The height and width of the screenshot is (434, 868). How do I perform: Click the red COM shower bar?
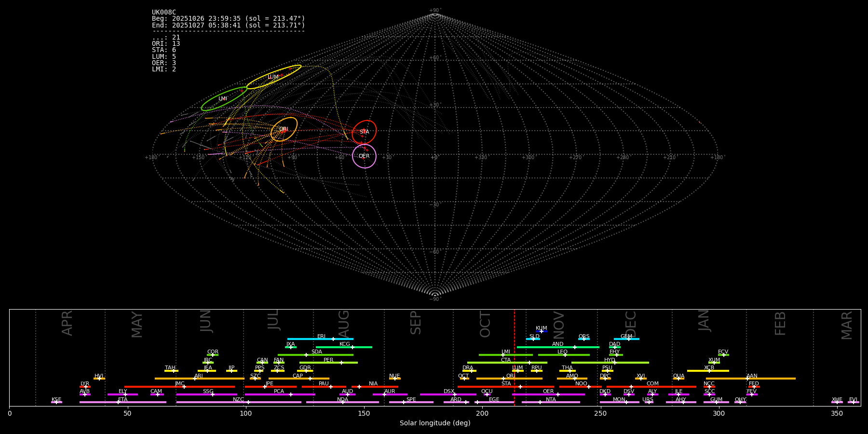[651, 387]
